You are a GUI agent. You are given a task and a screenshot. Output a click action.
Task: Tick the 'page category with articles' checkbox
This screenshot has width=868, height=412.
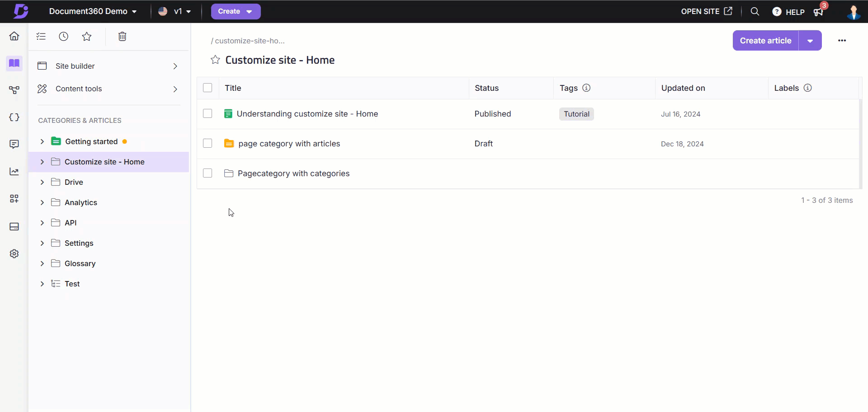point(208,144)
